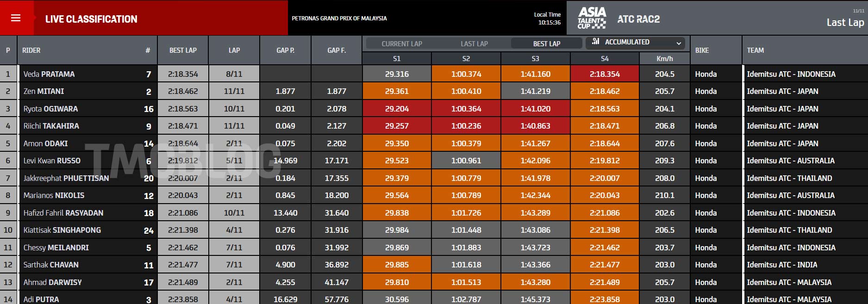Viewport: 868px width, 304px height.
Task: Open the hamburger menu
Action: (x=16, y=18)
